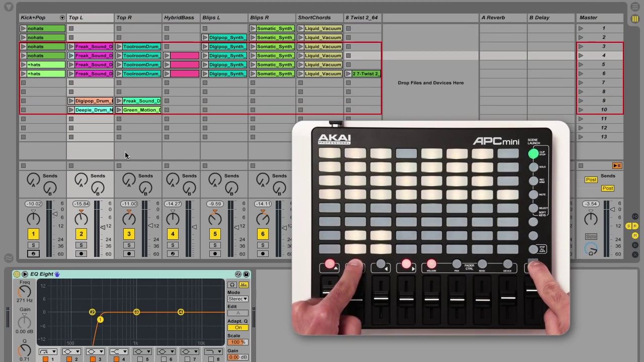
Task: Select Freak_Sound clip in Top R
Action: (141, 101)
